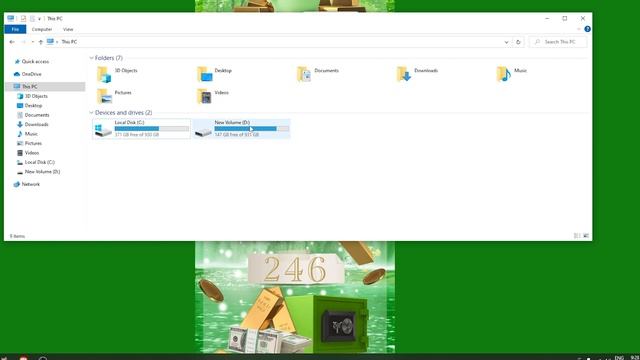640x360 pixels.
Task: Click the items count in status bar
Action: coord(17,236)
